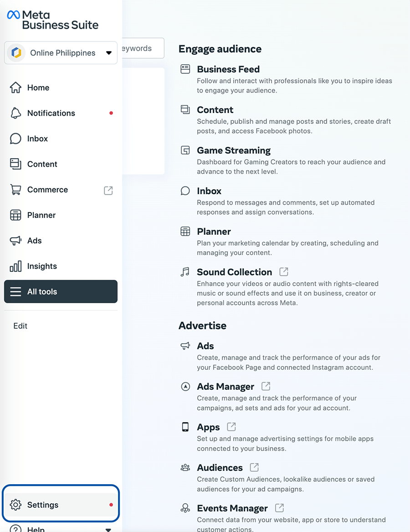Viewport: 410px width, 532px height.
Task: Open the Online Philippines page dropdown
Action: [x=61, y=52]
